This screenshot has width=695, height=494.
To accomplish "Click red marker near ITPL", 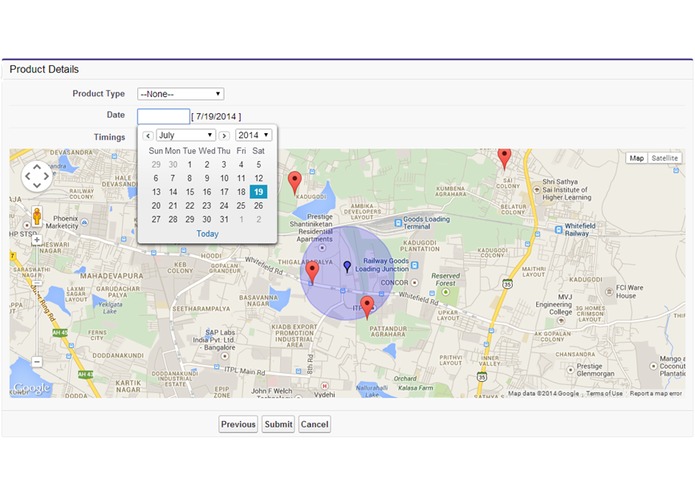I will tap(367, 307).
